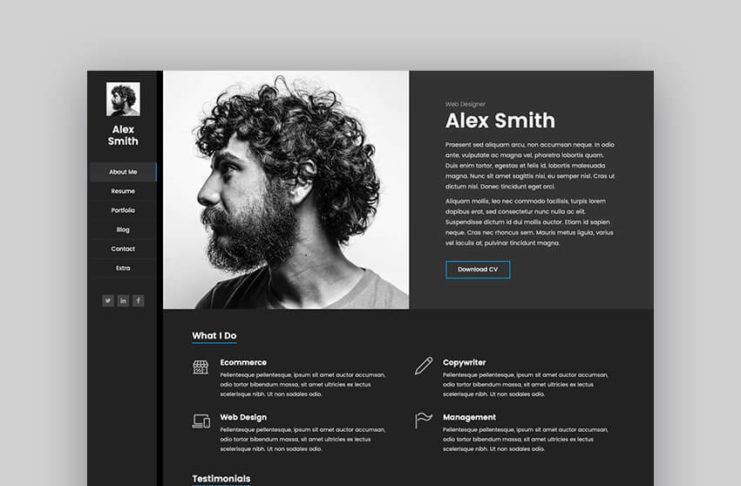Click the Management flag icon

pyautogui.click(x=423, y=420)
